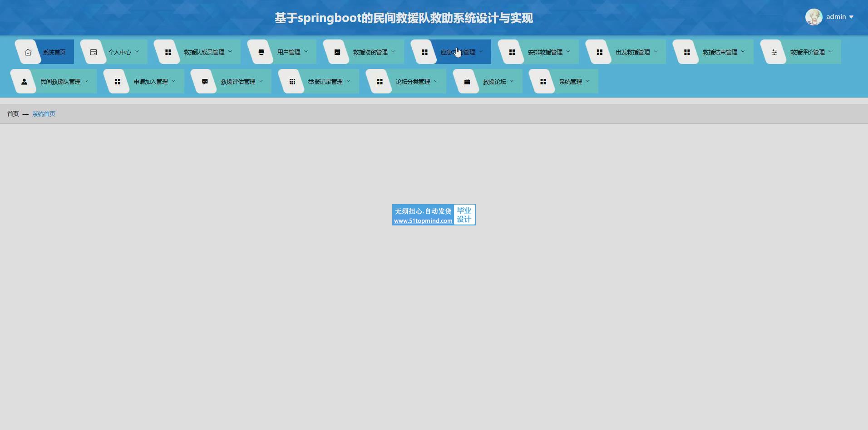
Task: Click the 系统首页 breadcrumb link
Action: point(44,114)
